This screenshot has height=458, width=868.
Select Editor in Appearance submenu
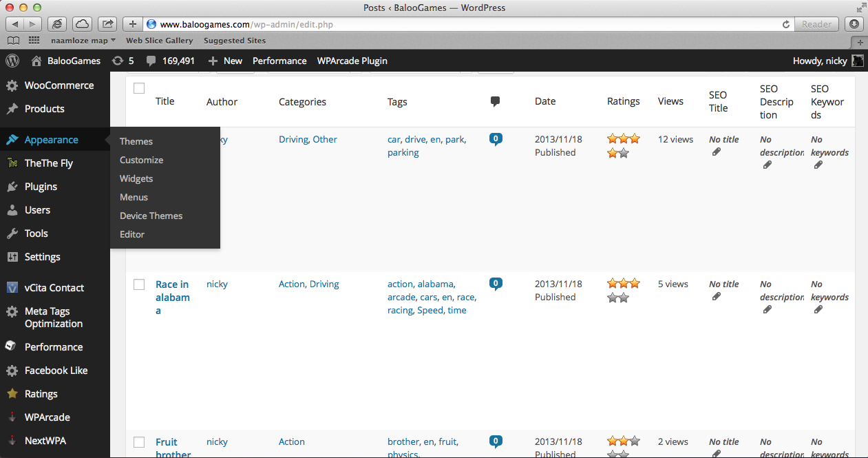click(x=132, y=234)
